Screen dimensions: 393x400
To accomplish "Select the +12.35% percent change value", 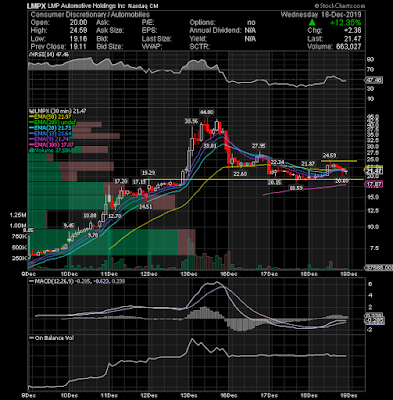I will (346, 23).
